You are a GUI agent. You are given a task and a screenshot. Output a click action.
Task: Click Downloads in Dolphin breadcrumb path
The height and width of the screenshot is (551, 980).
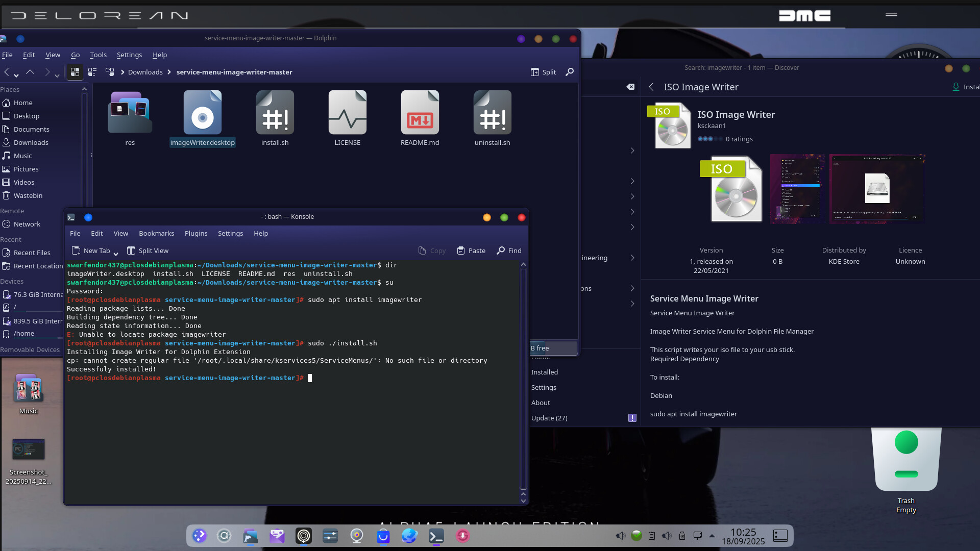pyautogui.click(x=145, y=72)
